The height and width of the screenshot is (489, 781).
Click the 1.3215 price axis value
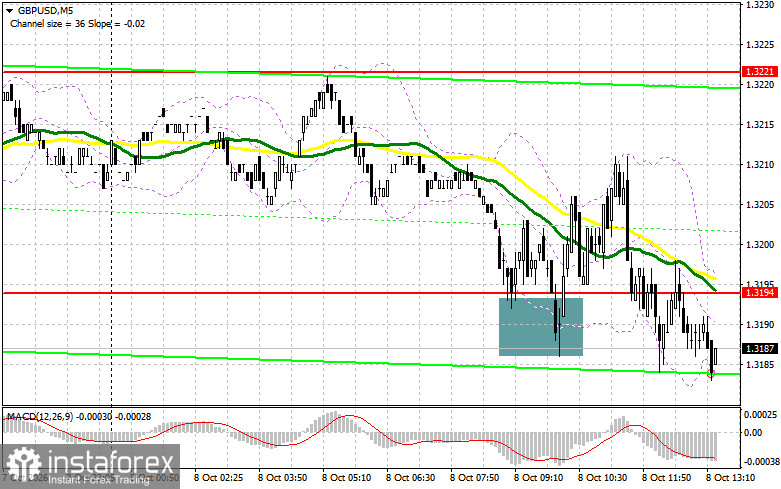click(760, 124)
